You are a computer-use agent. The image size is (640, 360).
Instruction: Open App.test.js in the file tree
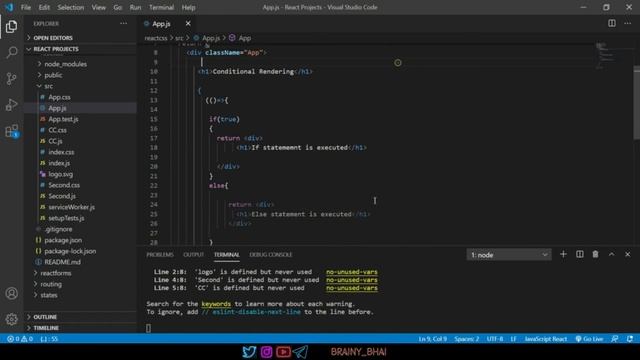click(x=63, y=119)
